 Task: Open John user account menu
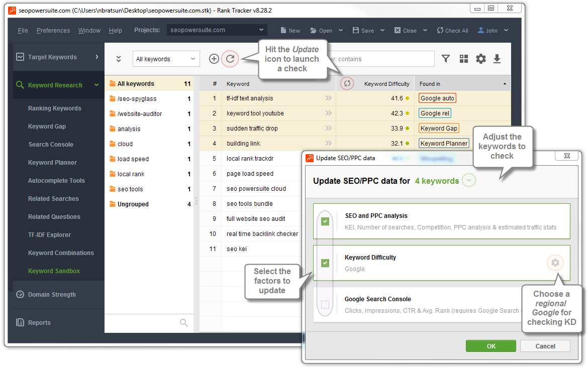(x=493, y=30)
